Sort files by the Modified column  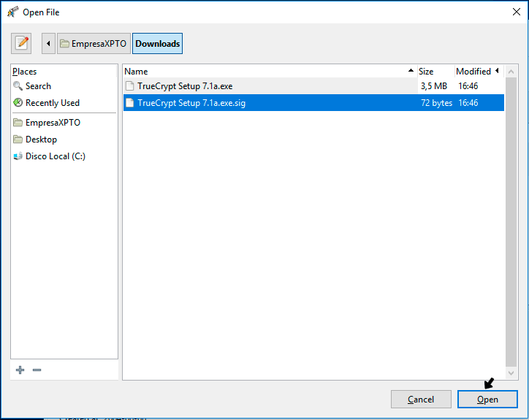point(479,72)
